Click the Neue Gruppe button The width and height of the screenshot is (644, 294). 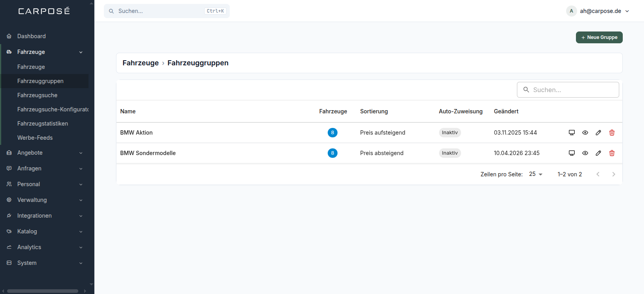point(599,37)
